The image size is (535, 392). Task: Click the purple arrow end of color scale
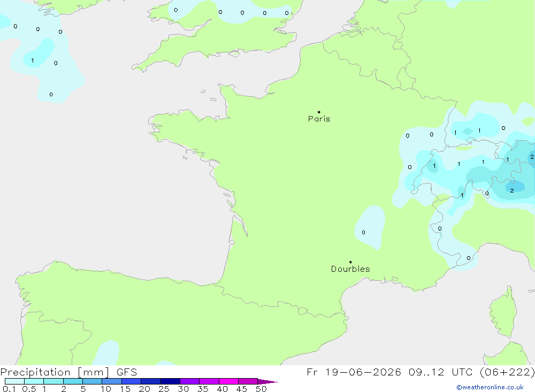(x=267, y=381)
